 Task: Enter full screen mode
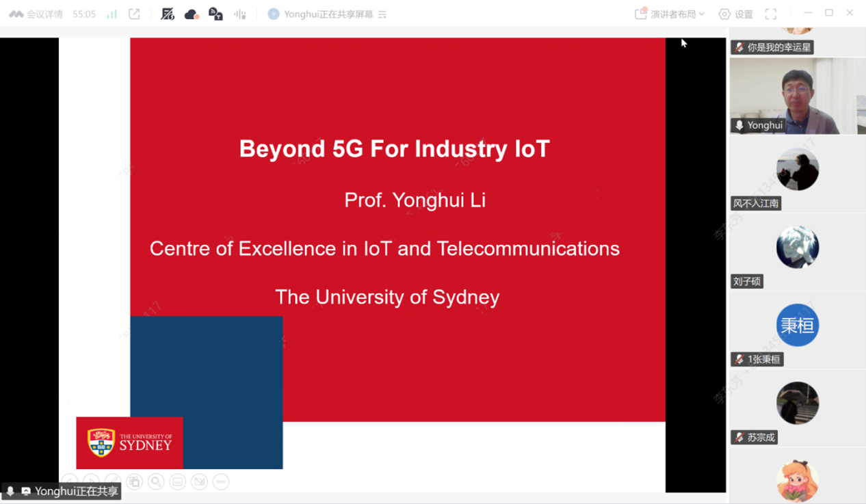tap(771, 14)
